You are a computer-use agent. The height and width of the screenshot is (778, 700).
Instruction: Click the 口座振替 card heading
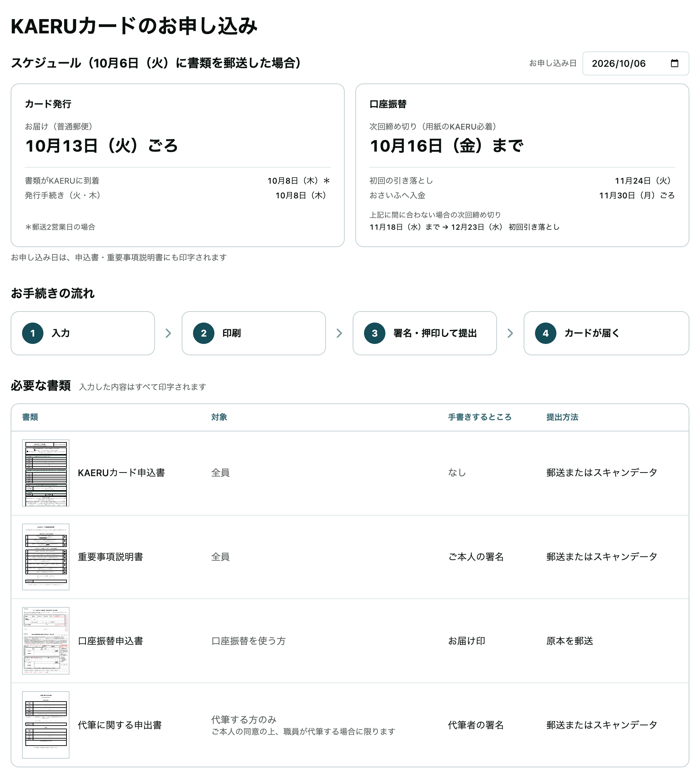click(388, 104)
